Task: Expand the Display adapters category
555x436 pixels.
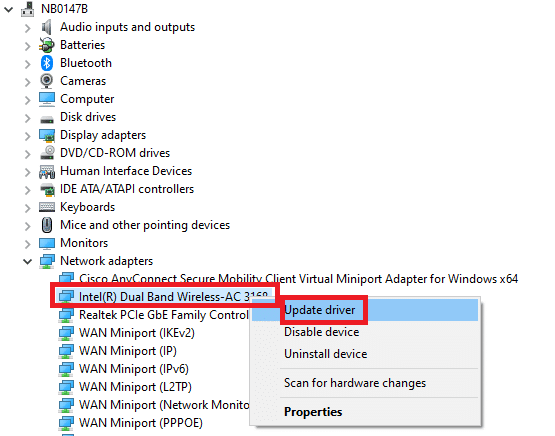Action: (28, 136)
